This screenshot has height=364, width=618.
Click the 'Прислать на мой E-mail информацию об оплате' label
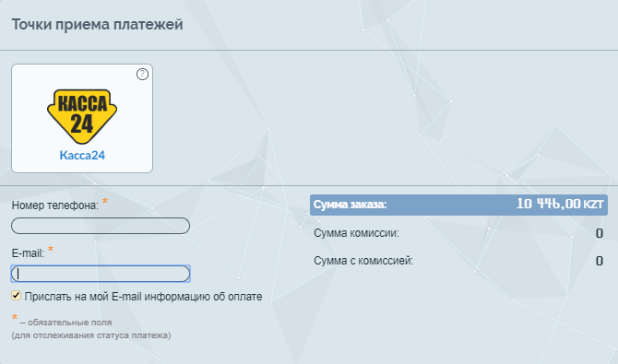pyautogui.click(x=143, y=296)
